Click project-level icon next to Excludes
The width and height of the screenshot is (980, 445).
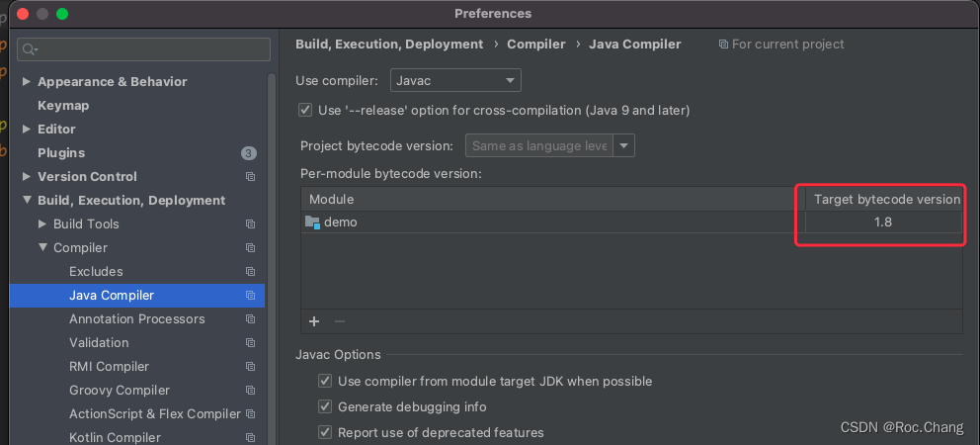point(250,272)
